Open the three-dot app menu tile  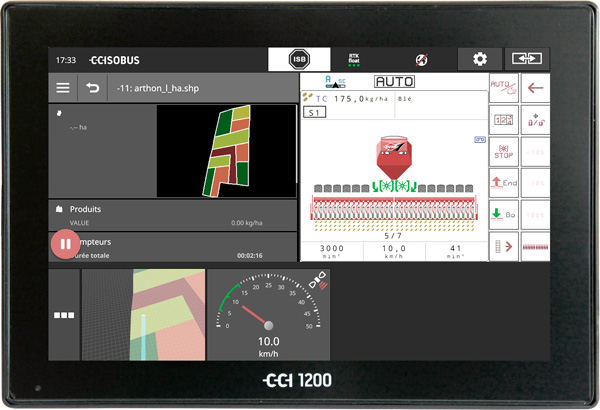pos(64,314)
